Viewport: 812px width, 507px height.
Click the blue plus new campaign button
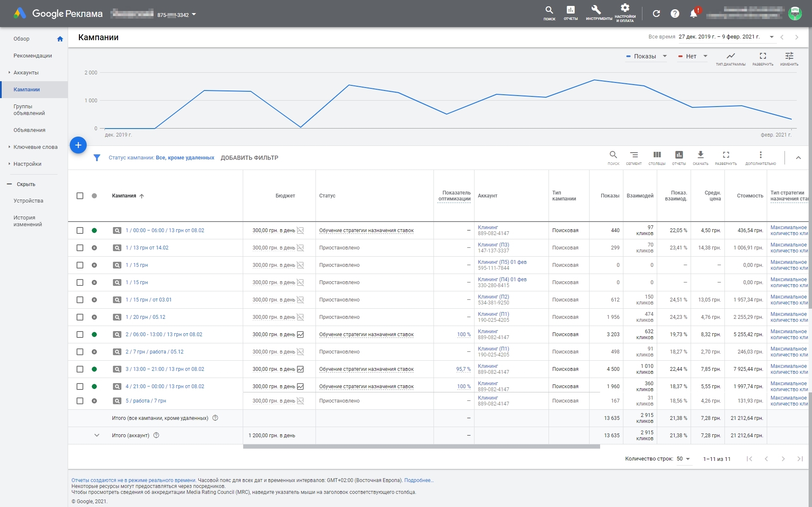coord(78,145)
